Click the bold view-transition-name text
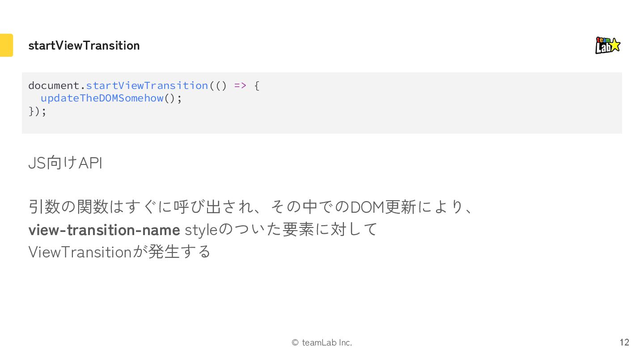This screenshot has width=644, height=362. pyautogui.click(x=104, y=230)
